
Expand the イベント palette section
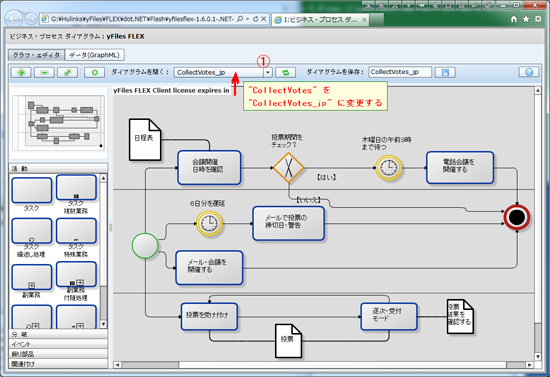click(58, 344)
